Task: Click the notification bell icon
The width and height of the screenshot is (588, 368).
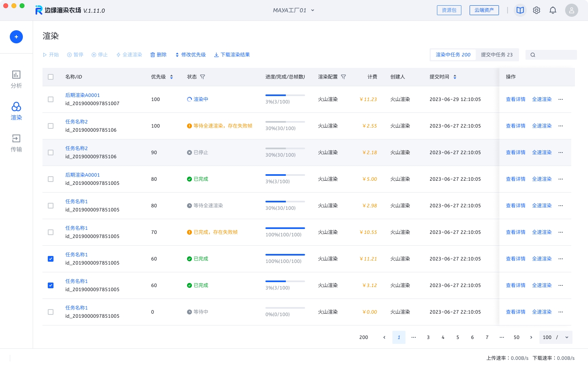Action: (x=553, y=10)
